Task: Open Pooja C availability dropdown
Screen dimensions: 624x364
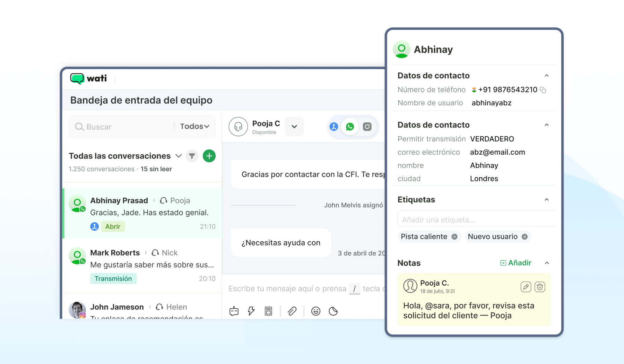Action: pos(294,127)
